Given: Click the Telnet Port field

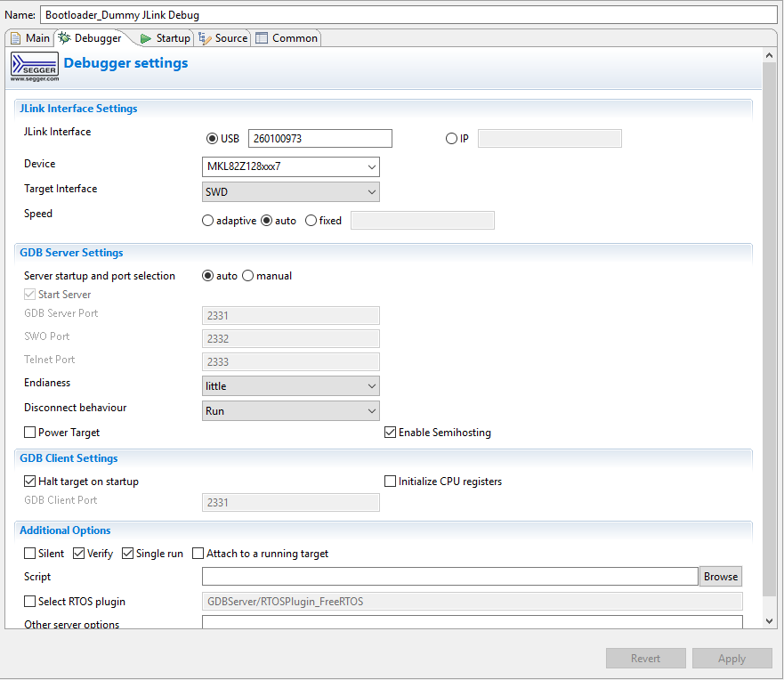Looking at the screenshot, I should 290,361.
